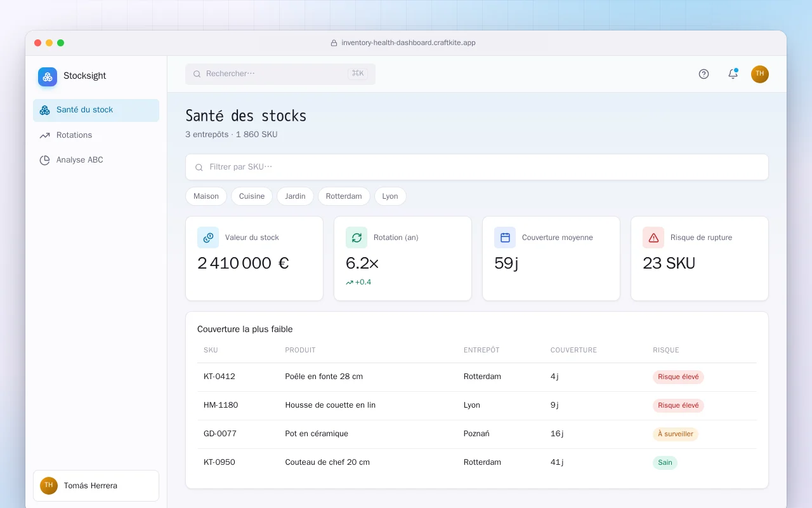Click the Couverture moyenne calendar icon
The image size is (812, 508).
505,237
